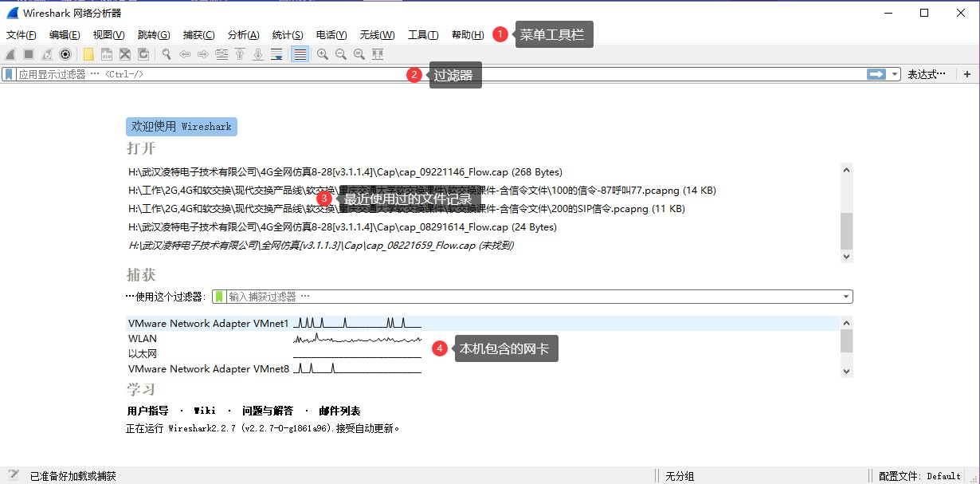Open the 问题与解答 link
Viewport: 980px width, 484px height.
point(269,411)
